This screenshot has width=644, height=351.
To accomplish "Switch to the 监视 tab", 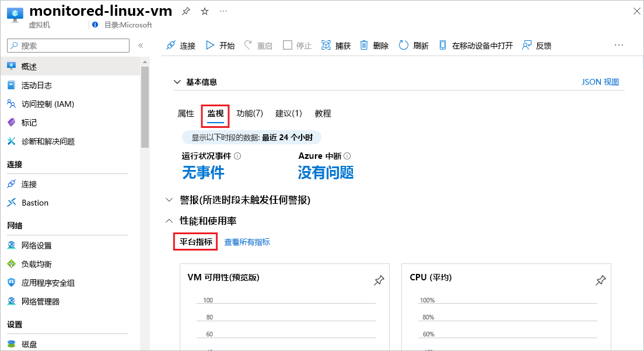I will coord(215,114).
